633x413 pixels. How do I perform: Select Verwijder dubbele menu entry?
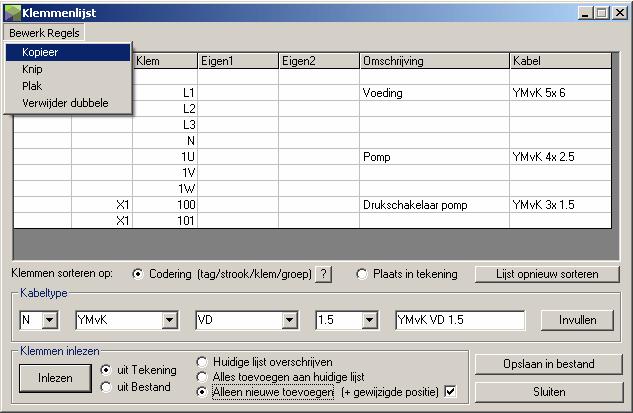coord(68,103)
